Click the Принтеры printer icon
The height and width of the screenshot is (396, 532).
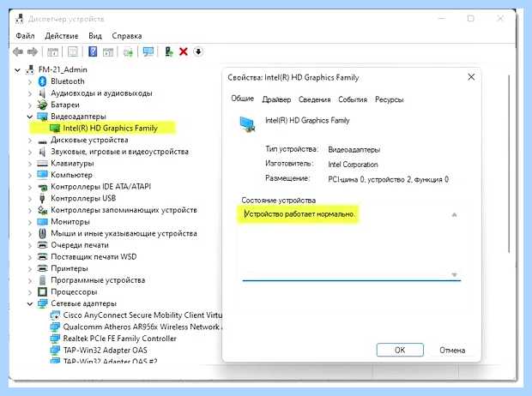click(x=42, y=268)
